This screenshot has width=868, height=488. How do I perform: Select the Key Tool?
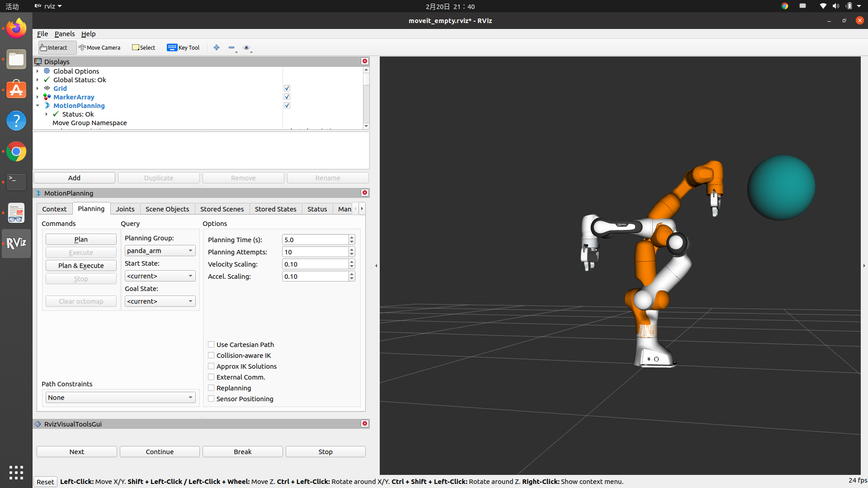pyautogui.click(x=183, y=47)
